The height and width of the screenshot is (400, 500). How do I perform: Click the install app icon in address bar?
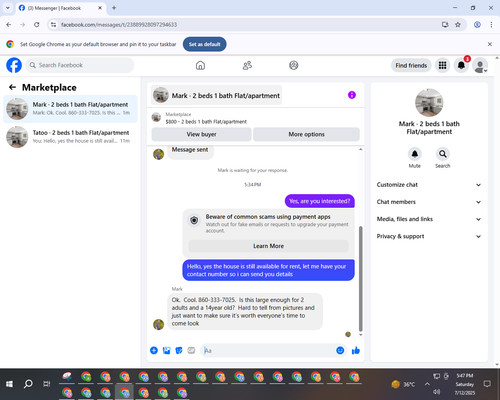(445, 25)
